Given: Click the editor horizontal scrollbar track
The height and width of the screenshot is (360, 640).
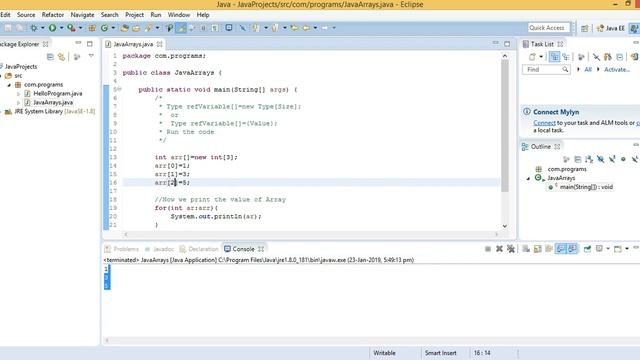Looking at the screenshot, I should pos(311,234).
